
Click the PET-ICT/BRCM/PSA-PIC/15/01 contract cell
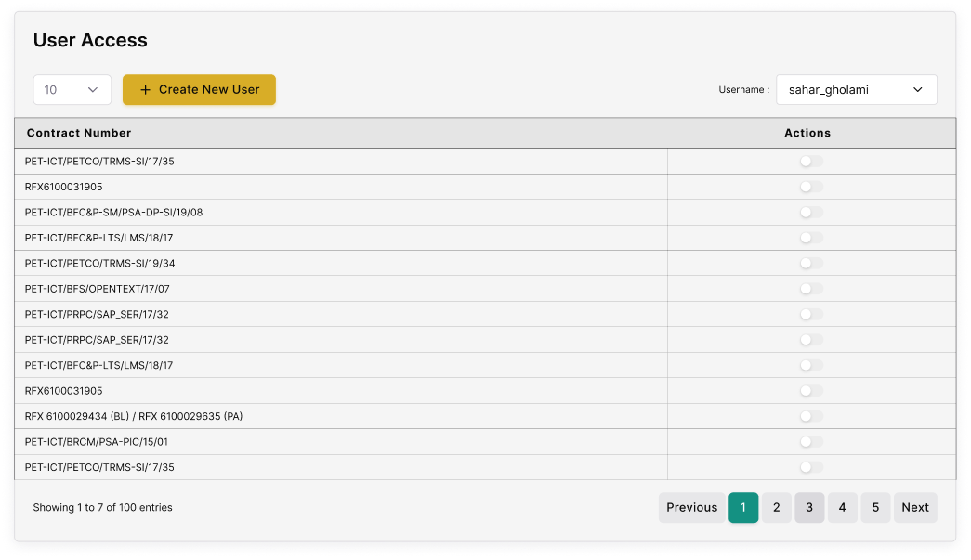click(x=97, y=442)
